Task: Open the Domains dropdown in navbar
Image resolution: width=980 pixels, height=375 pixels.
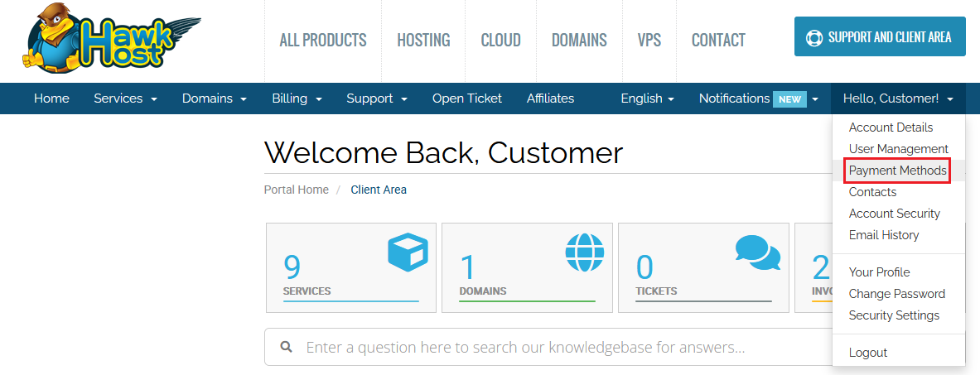Action: click(215, 99)
